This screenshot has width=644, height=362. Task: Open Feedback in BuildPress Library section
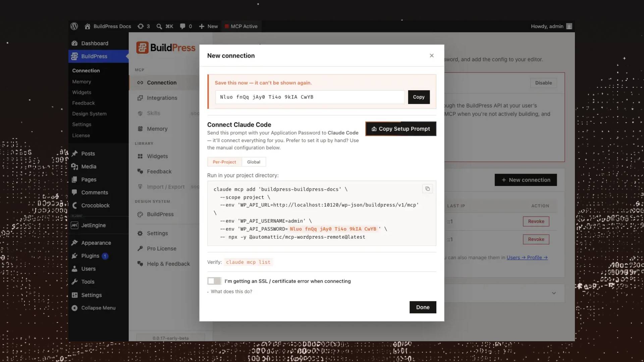point(159,171)
